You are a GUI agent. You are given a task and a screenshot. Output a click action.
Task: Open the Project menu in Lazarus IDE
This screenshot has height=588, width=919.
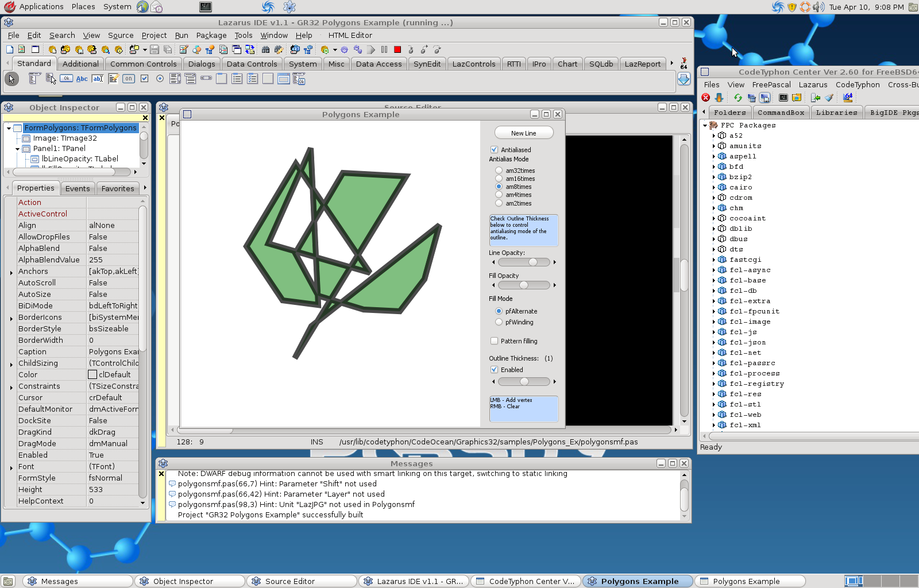[154, 36]
